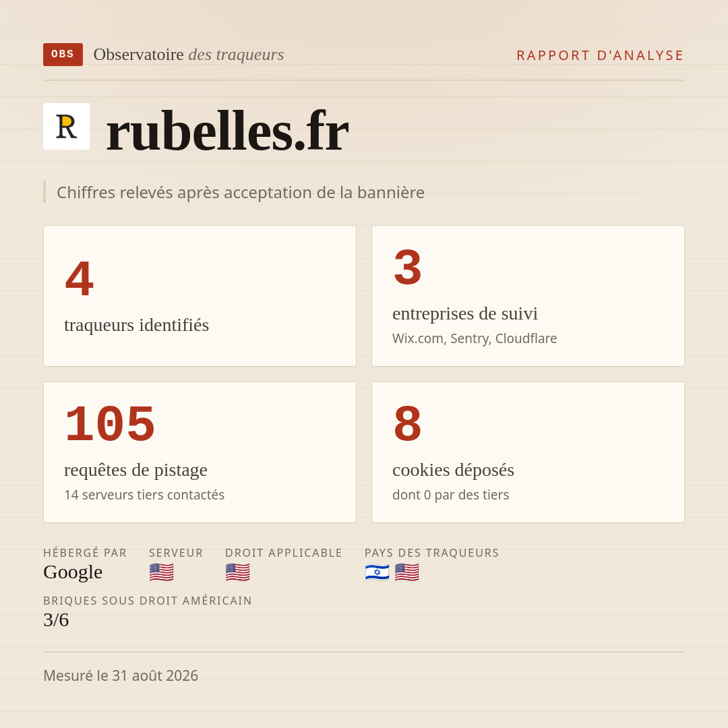Image resolution: width=728 pixels, height=728 pixels.
Task: Click the traqueurs identifiés label
Action: [136, 325]
